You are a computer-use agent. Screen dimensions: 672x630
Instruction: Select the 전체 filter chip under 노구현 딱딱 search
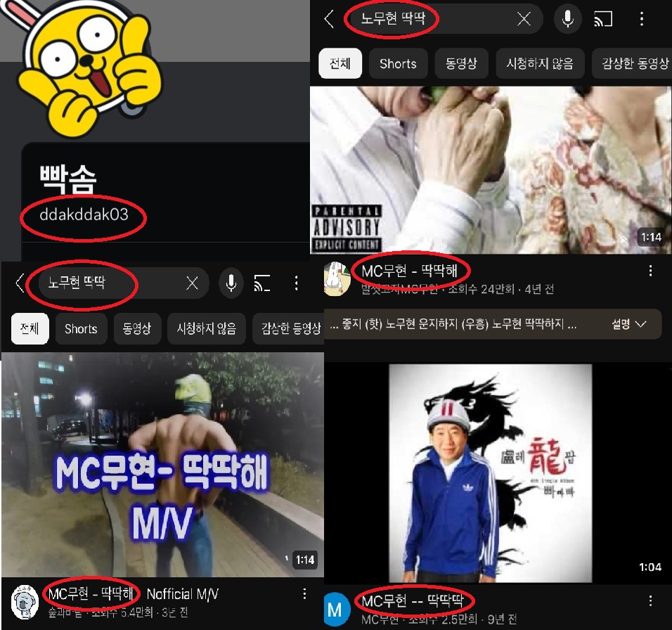click(x=30, y=329)
